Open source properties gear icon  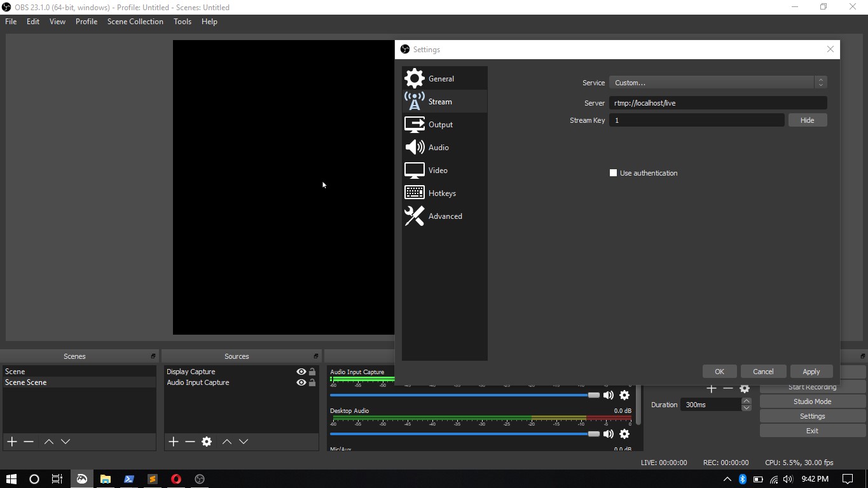207,442
